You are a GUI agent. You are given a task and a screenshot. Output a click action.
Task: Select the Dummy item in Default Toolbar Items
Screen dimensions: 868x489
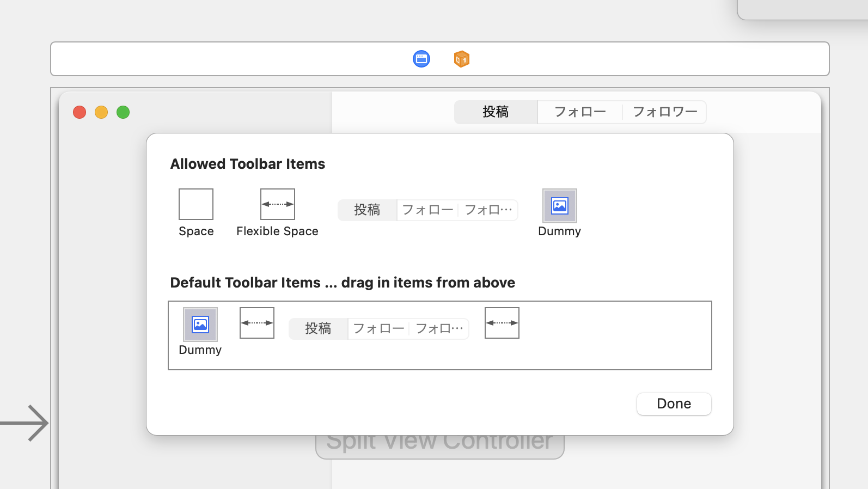pos(200,325)
